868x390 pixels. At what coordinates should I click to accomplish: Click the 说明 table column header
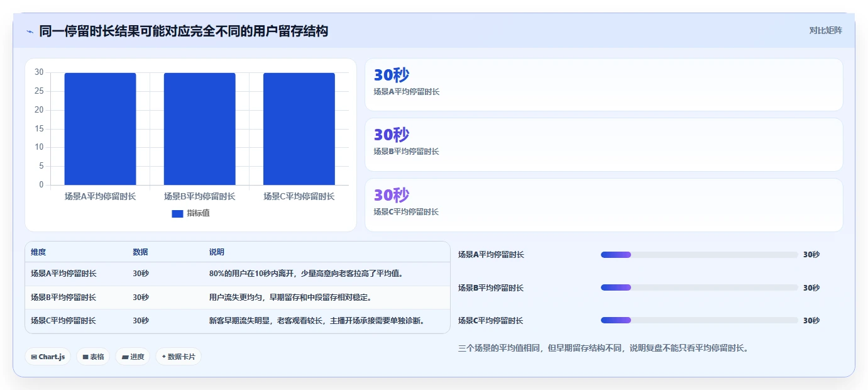coord(217,252)
